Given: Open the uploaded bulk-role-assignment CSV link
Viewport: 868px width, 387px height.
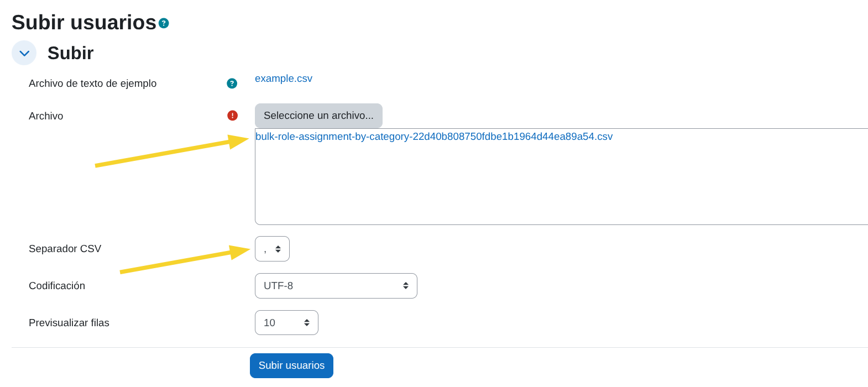Looking at the screenshot, I should coord(434,137).
